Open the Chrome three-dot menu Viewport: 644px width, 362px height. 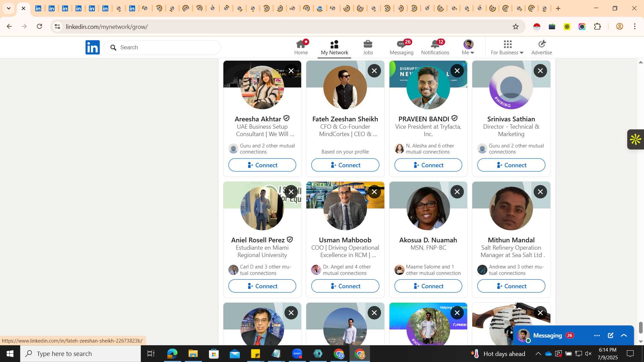(635, 26)
